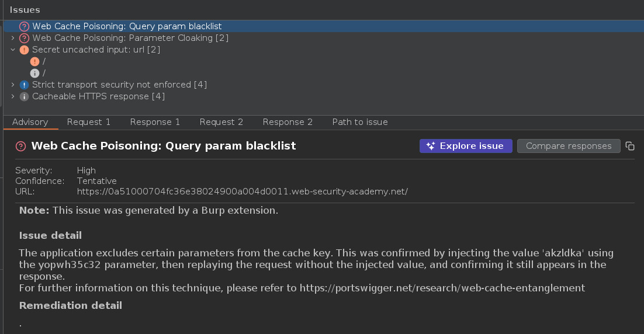Expand Strict transport security not enforced group
The image size is (644, 334).
(x=13, y=85)
